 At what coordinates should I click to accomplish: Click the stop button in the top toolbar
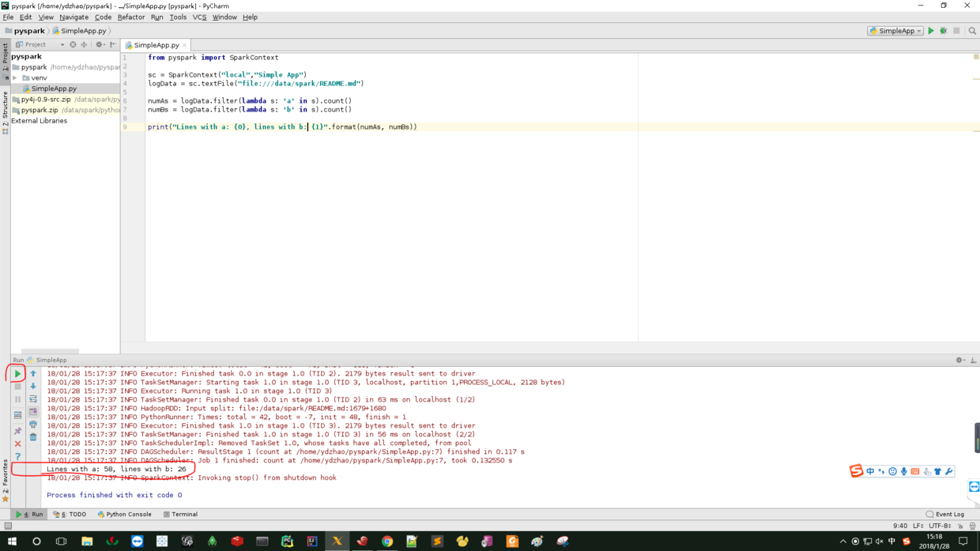pos(956,31)
